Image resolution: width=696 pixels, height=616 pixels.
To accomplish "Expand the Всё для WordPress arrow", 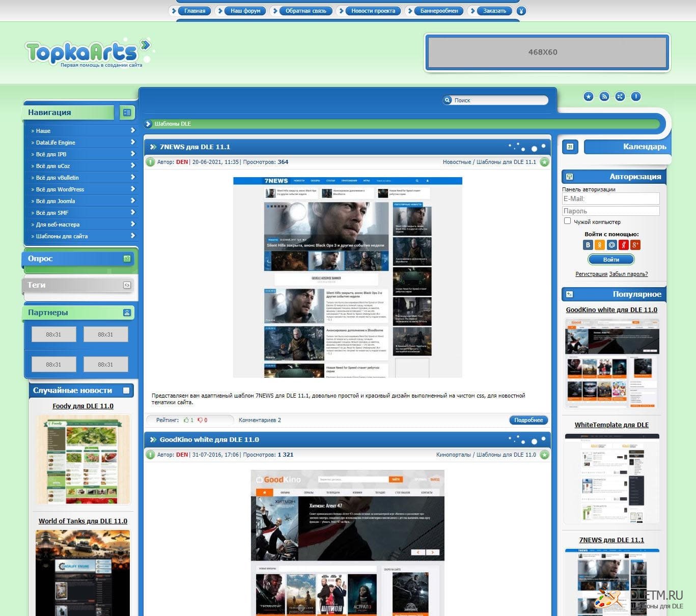I will pyautogui.click(x=132, y=189).
